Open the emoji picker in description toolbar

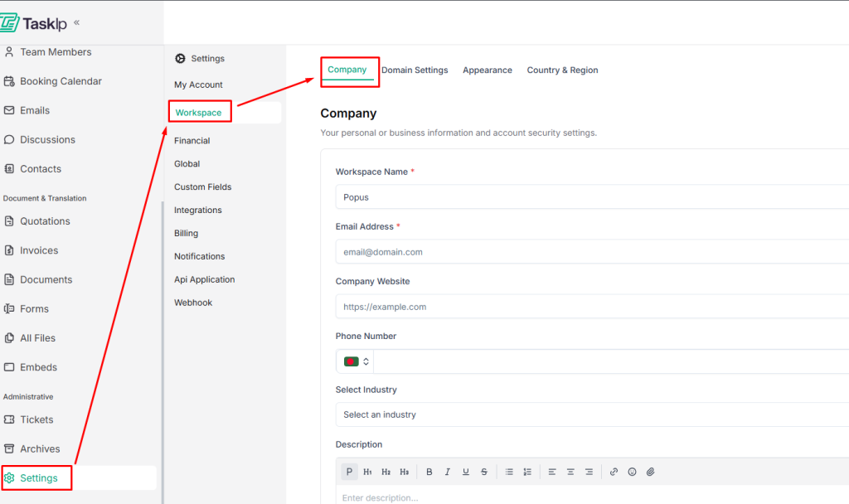(x=632, y=472)
